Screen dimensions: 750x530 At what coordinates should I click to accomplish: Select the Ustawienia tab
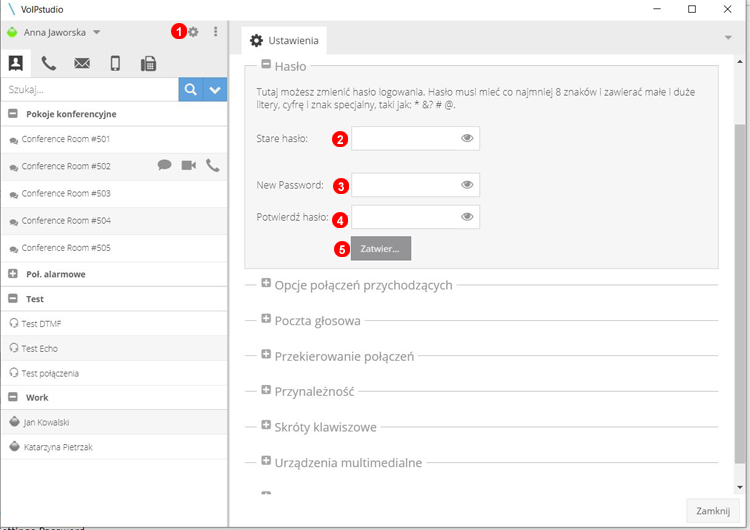[284, 41]
